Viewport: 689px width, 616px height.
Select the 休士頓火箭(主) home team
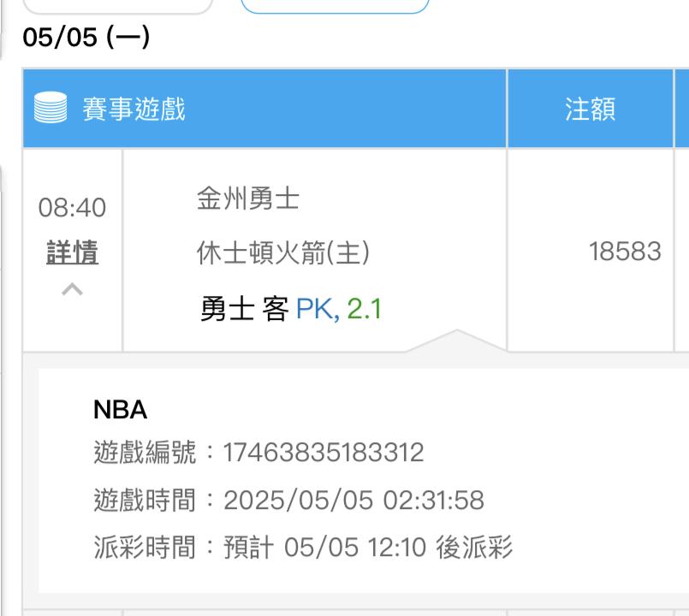pyautogui.click(x=283, y=252)
